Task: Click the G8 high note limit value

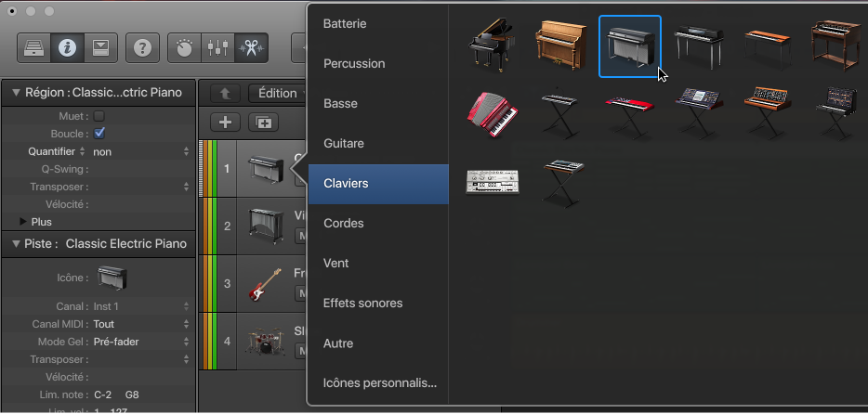Action: [x=132, y=395]
